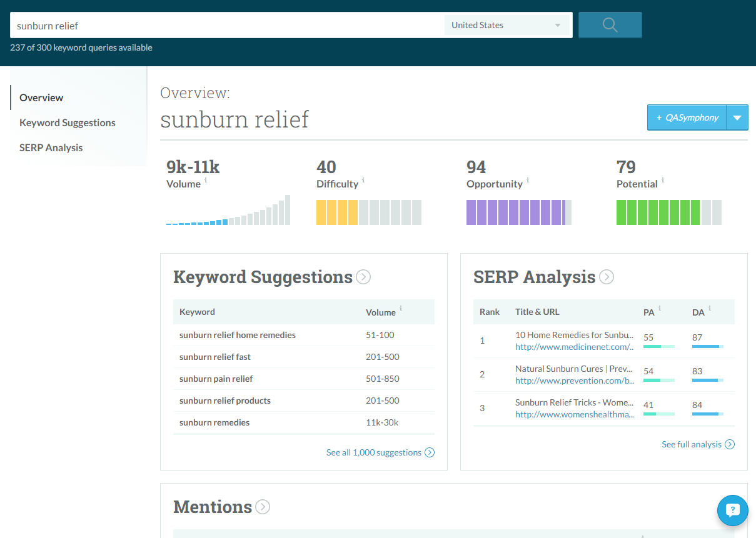Open See all 1,000 suggestions link
Screen dimensions: 756x538
375,452
